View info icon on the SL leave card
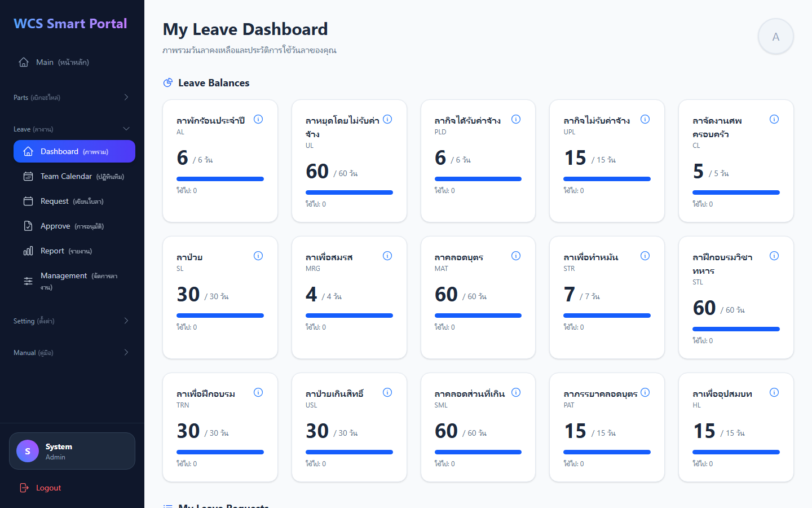Screen dimensions: 812x508 pos(258,256)
